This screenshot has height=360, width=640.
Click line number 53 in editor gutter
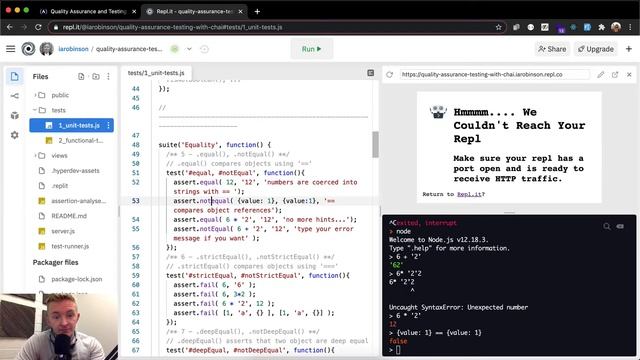click(x=136, y=201)
